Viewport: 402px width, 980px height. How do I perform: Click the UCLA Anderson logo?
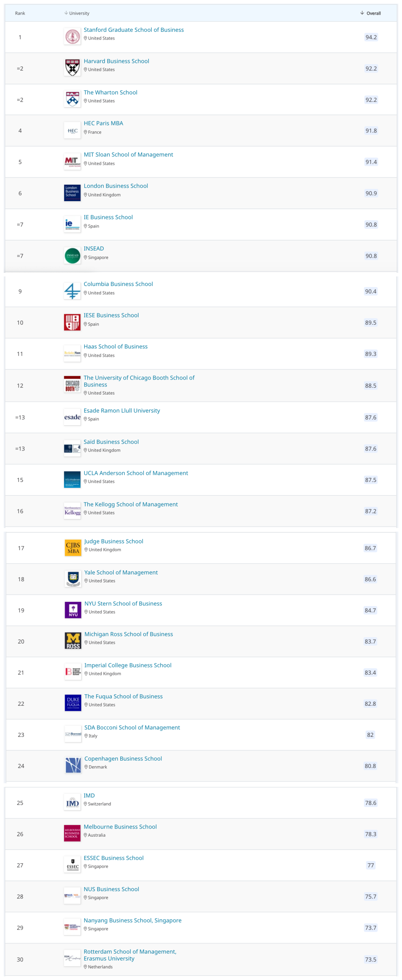pyautogui.click(x=72, y=479)
